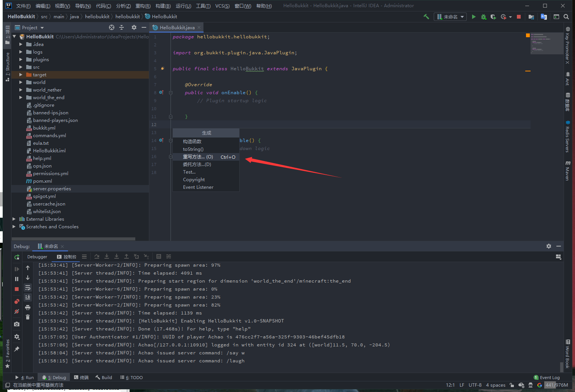
Task: Toggle scroll to end in the console
Action: point(28,297)
